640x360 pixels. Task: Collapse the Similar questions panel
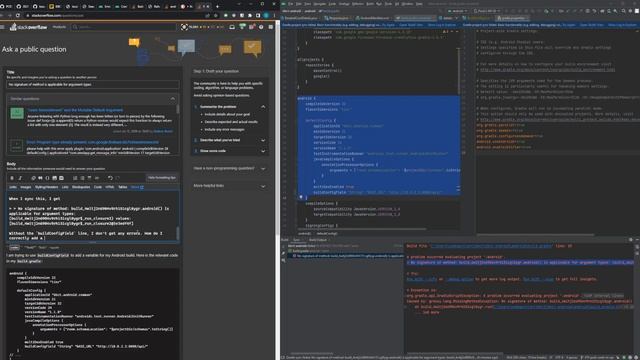(173, 99)
